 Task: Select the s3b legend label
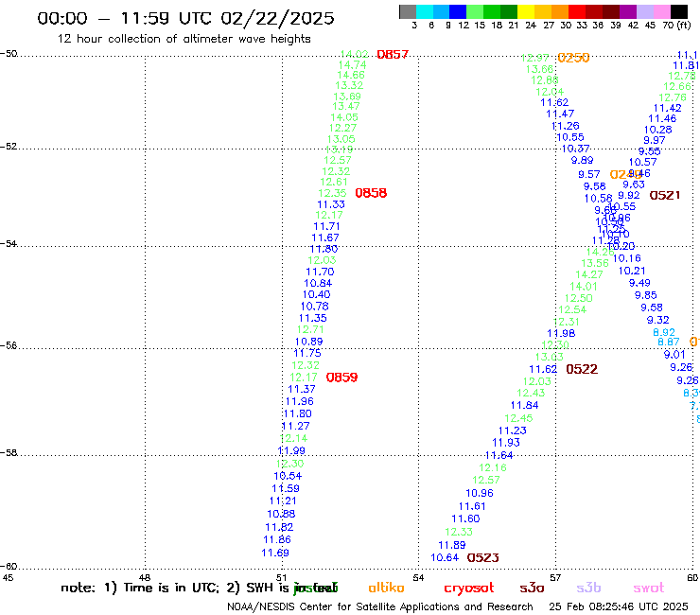pyautogui.click(x=588, y=588)
